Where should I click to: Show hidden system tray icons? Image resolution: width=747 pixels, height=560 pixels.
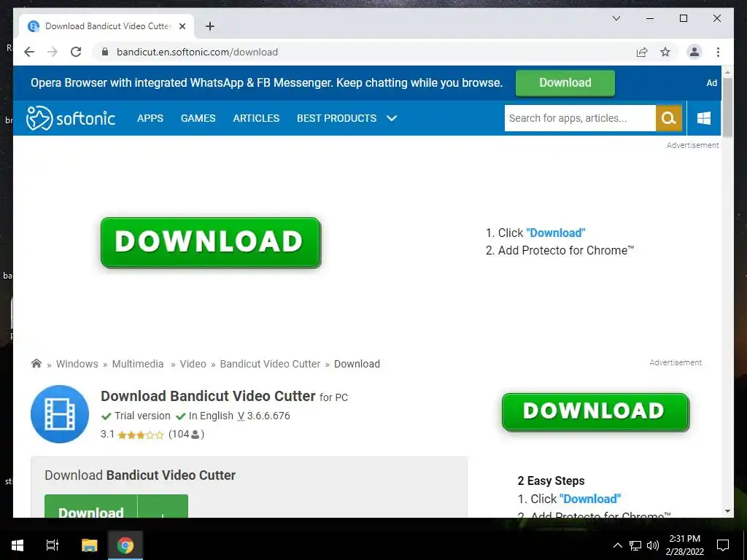point(617,545)
